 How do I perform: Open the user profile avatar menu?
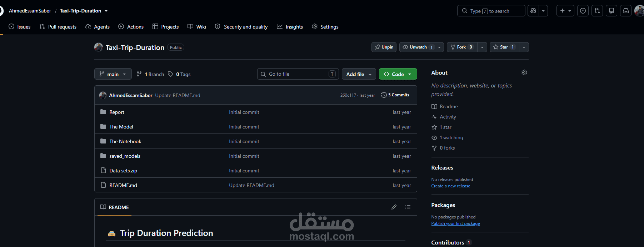pyautogui.click(x=639, y=11)
